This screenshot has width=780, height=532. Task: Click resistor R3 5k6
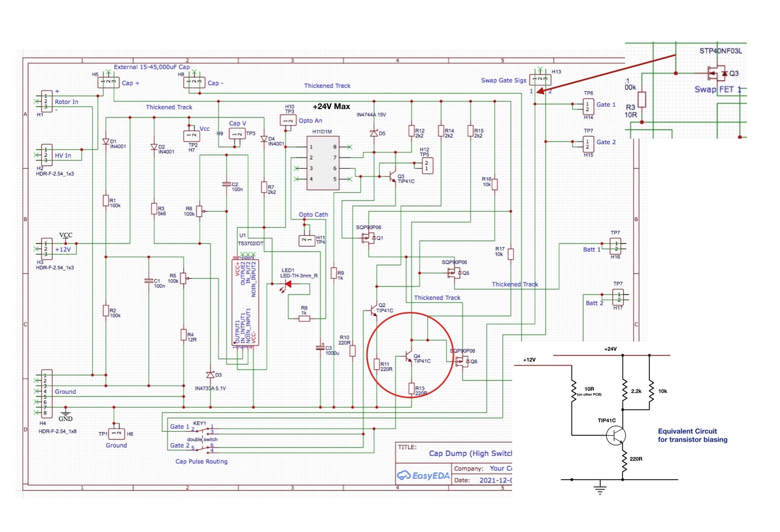[x=154, y=208]
